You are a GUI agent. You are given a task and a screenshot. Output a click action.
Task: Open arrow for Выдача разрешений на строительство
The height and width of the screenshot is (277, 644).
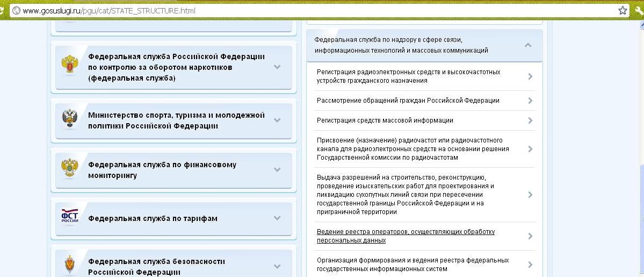530,195
